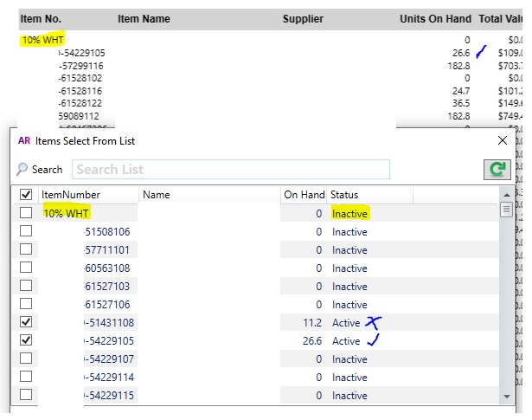Check the item ending in 54229115
This screenshot has height=420, width=532.
coord(26,396)
